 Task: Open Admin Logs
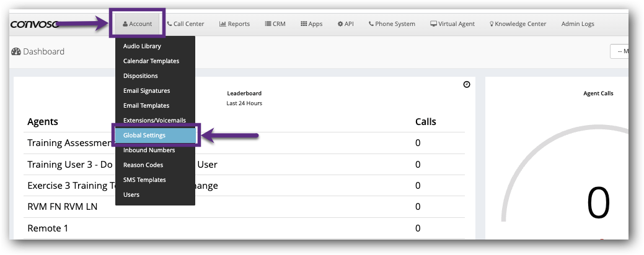click(578, 24)
